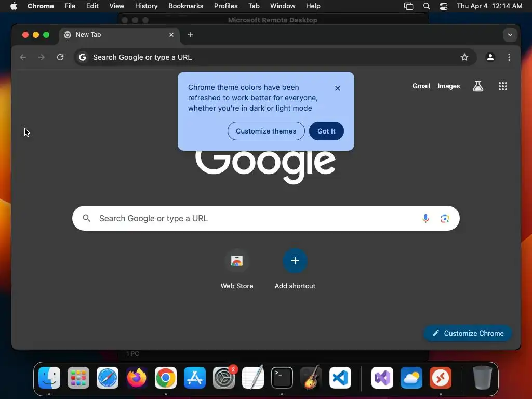Click the Microsoft Remote Desktop window title bar
532x399 pixels.
click(273, 20)
